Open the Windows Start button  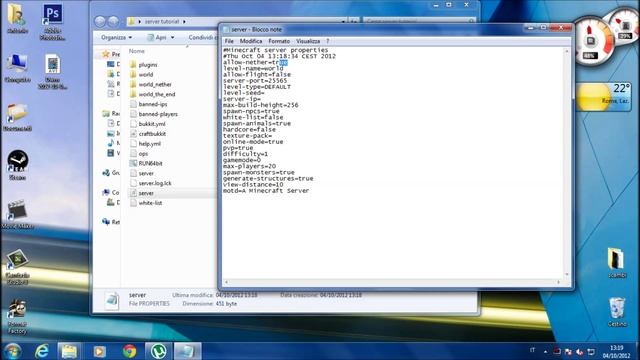click(x=13, y=351)
